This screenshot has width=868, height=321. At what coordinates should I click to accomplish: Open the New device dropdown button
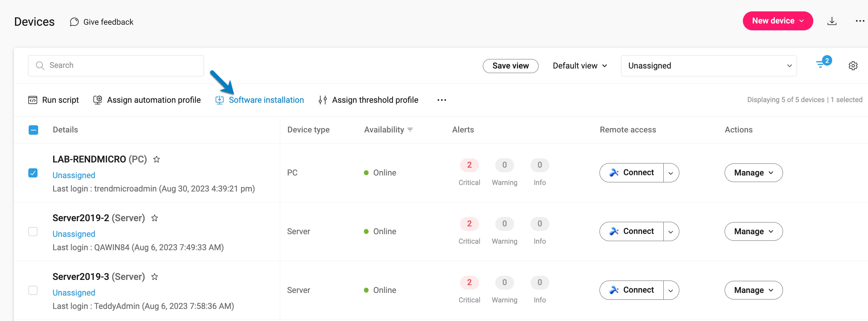777,21
